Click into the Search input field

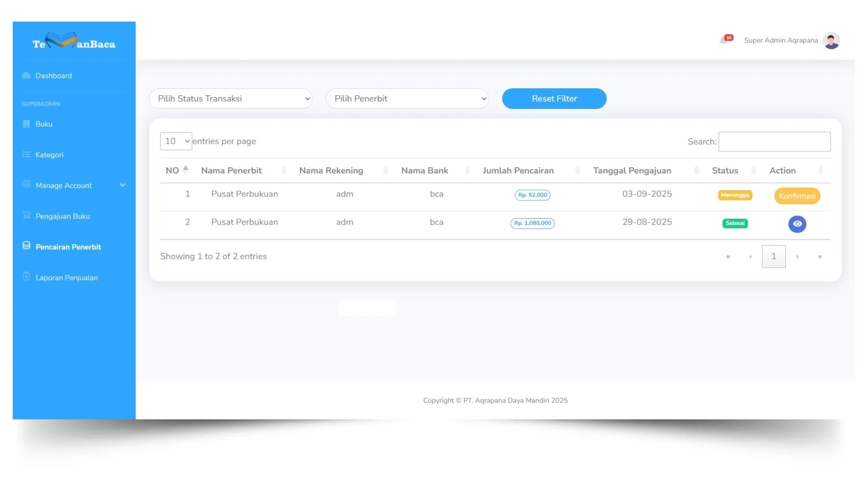click(x=774, y=141)
